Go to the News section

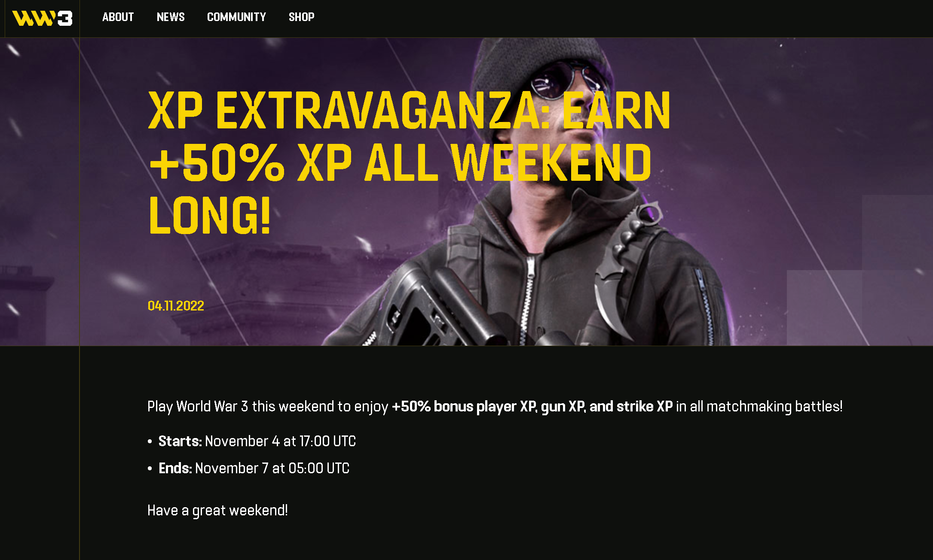pyautogui.click(x=171, y=17)
